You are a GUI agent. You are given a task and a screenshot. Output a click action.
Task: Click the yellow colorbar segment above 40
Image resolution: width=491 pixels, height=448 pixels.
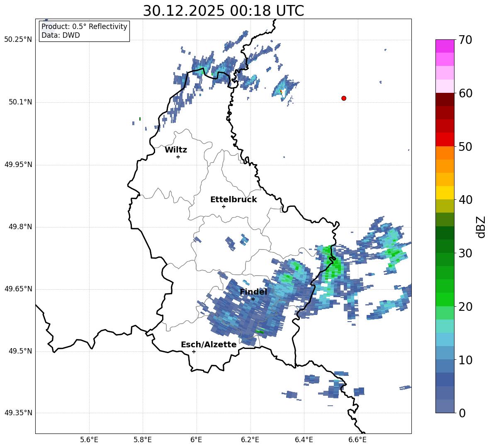click(445, 193)
